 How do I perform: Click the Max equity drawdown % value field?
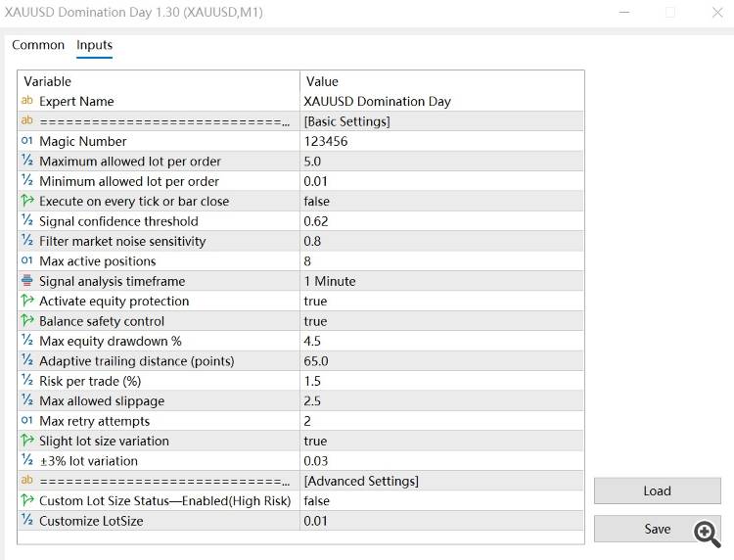(440, 341)
